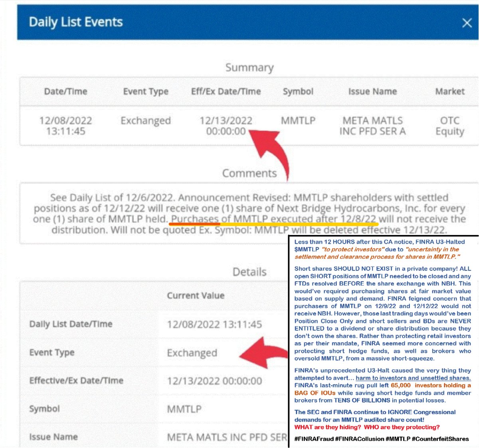Select the "Exchanged" value in Details
Screen dimensions: 479x448
(x=192, y=353)
